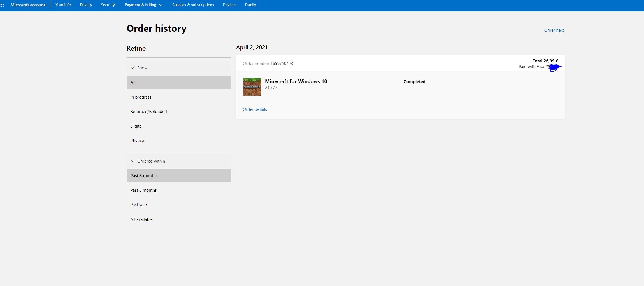Screen dimensions: 644x286
Task: Open the Devices menu item
Action: point(229,5)
